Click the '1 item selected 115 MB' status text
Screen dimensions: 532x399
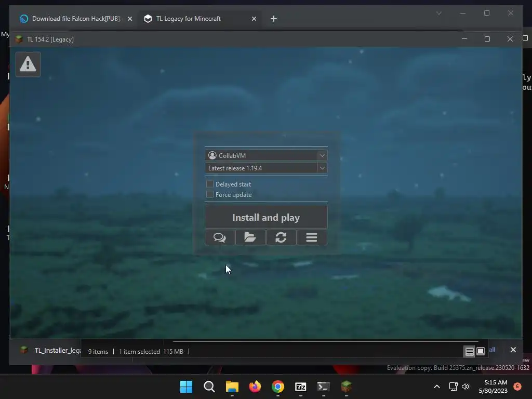click(x=151, y=352)
